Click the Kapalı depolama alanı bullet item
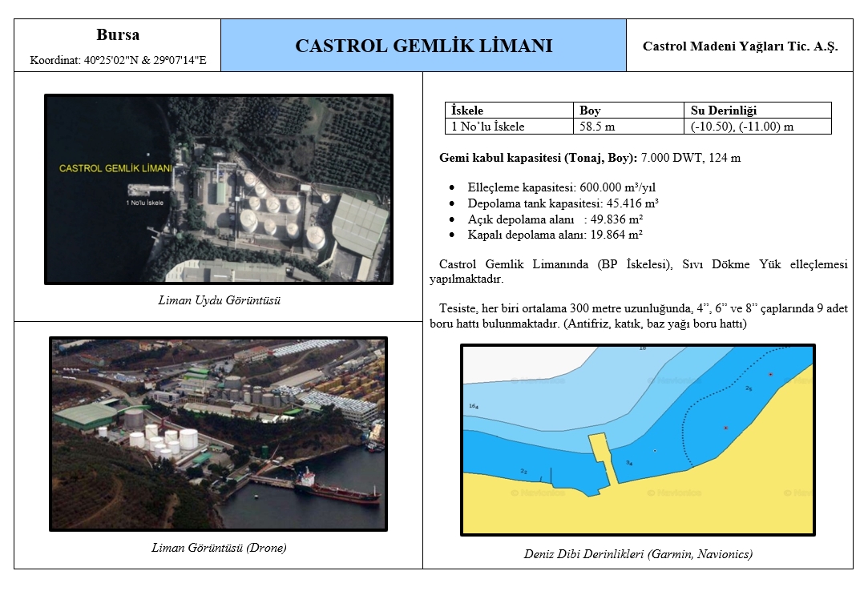868x591 pixels. click(x=555, y=235)
